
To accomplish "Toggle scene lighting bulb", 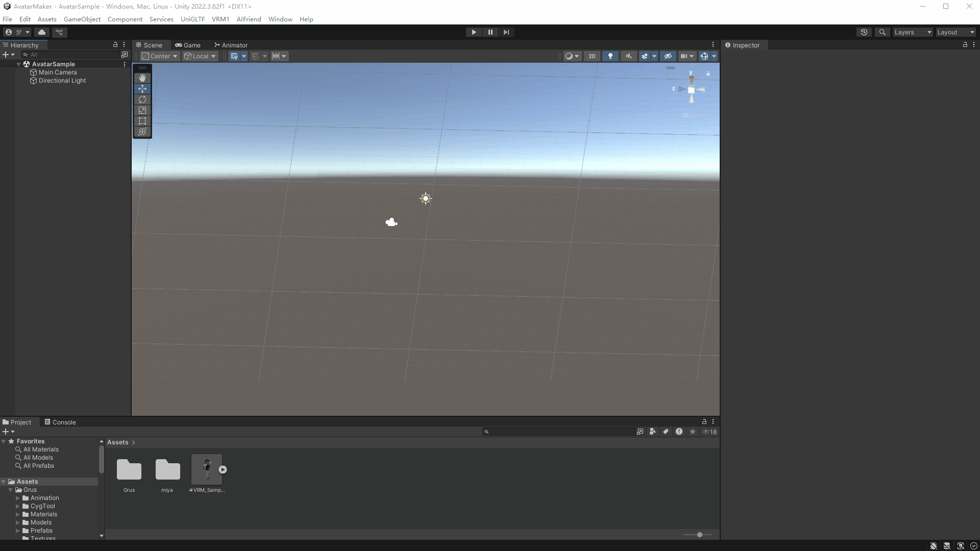I will tap(610, 56).
